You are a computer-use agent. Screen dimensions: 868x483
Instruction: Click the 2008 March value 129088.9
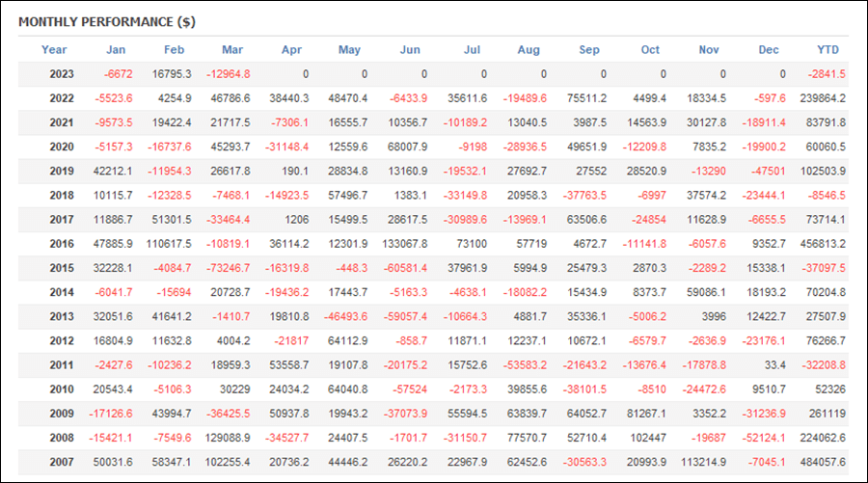(228, 438)
